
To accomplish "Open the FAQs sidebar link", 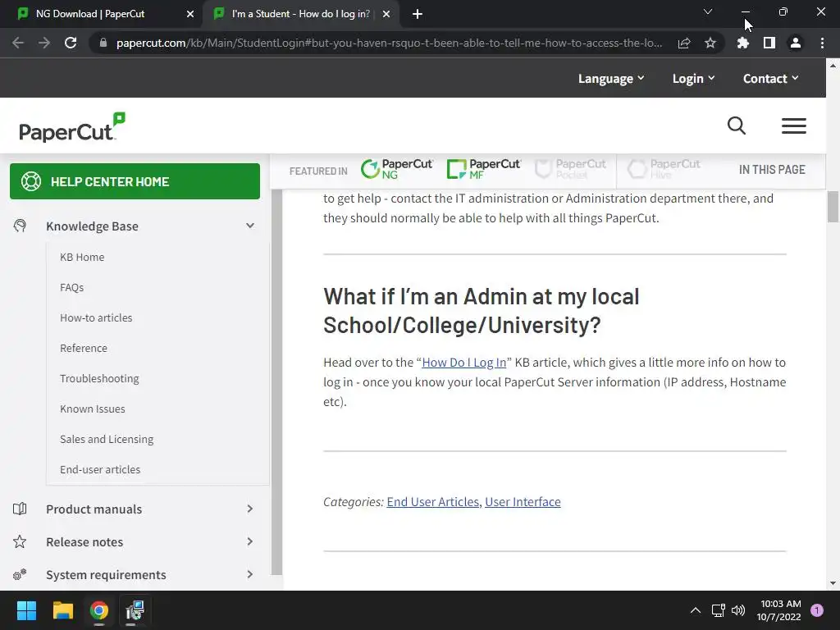I will 72,287.
